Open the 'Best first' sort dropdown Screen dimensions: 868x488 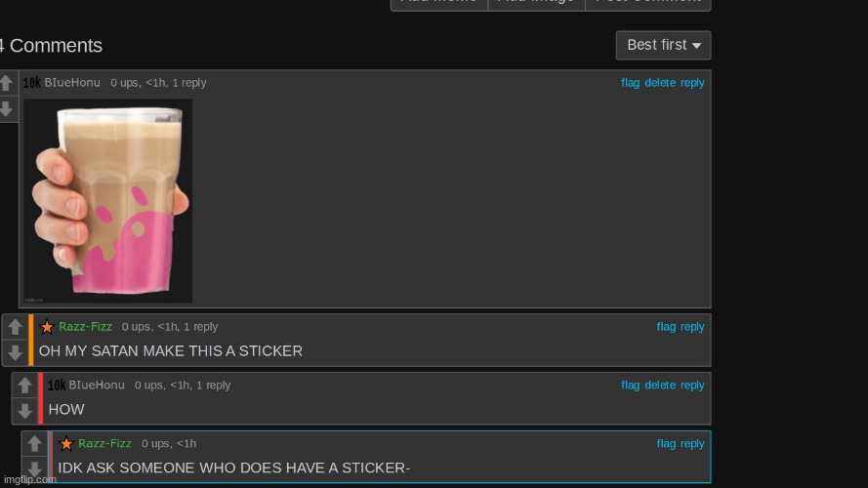[x=663, y=45]
